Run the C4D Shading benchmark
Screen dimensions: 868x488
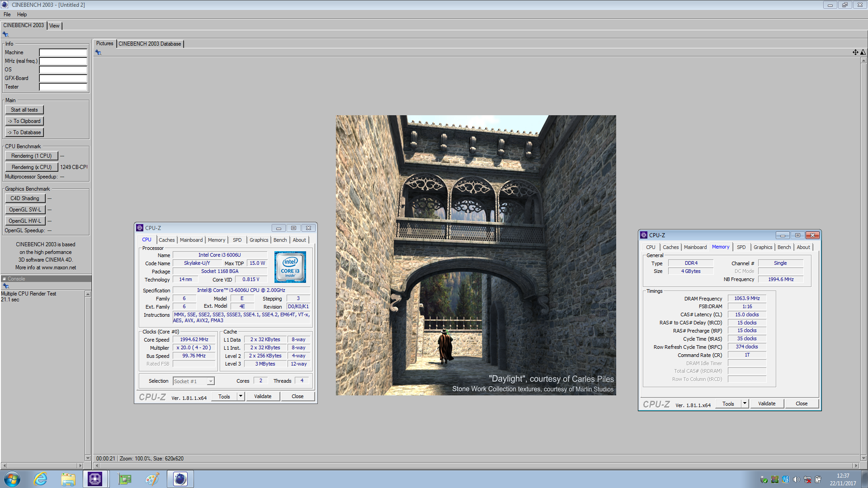(x=25, y=198)
